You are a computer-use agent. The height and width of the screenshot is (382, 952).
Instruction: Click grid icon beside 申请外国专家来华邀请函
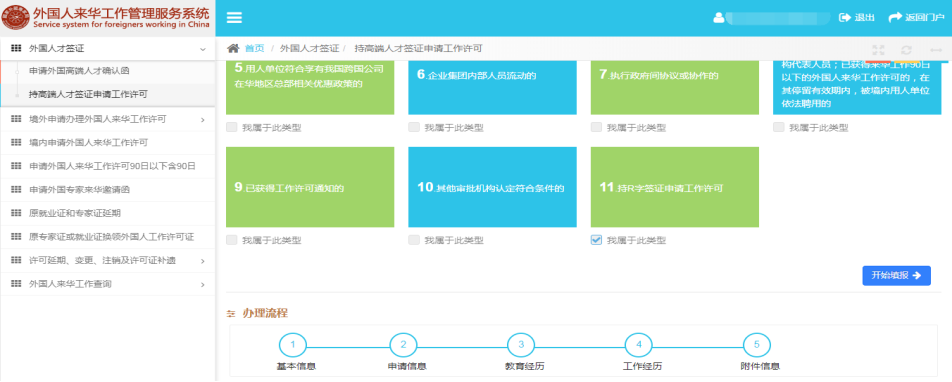coord(16,189)
